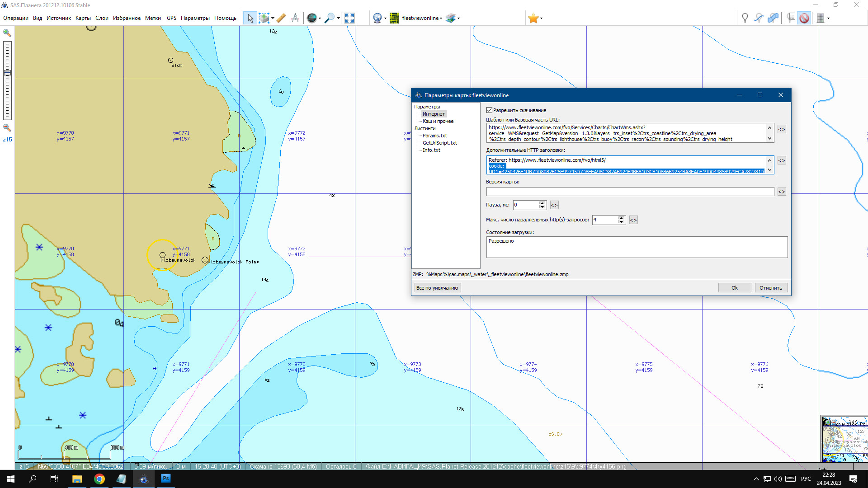868x488 pixels.
Task: Open the placemark manager list icon
Action: (x=791, y=18)
